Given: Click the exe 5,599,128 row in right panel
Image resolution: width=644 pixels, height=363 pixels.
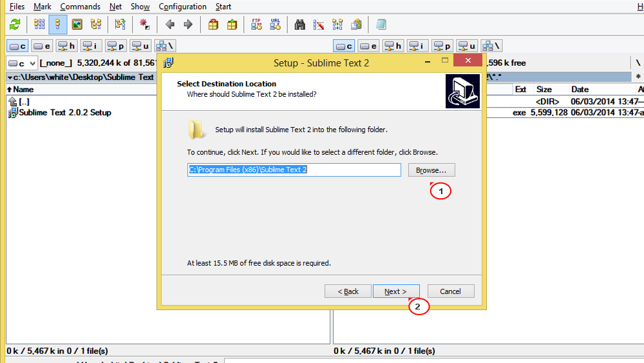Looking at the screenshot, I should click(x=565, y=113).
